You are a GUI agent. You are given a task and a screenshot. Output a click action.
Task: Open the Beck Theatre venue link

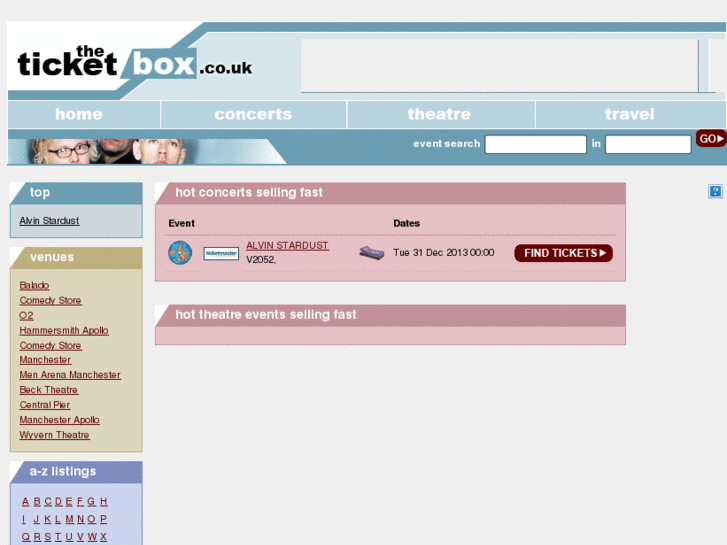(49, 390)
